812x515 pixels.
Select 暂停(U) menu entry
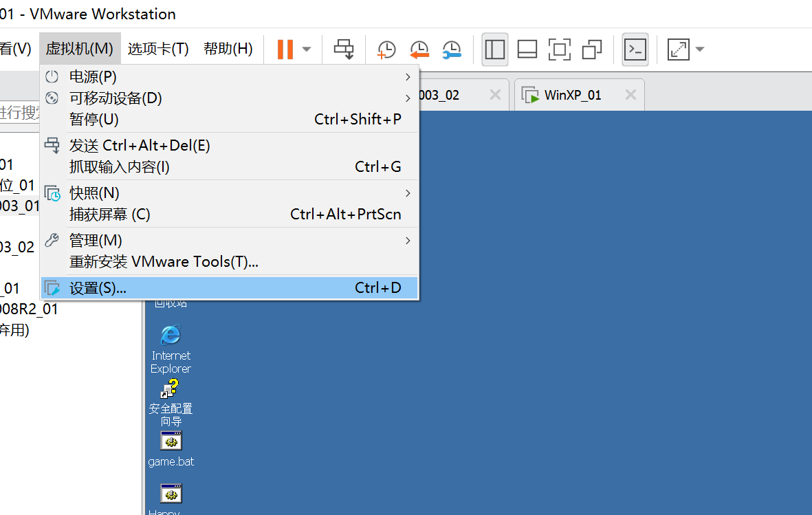[x=229, y=119]
